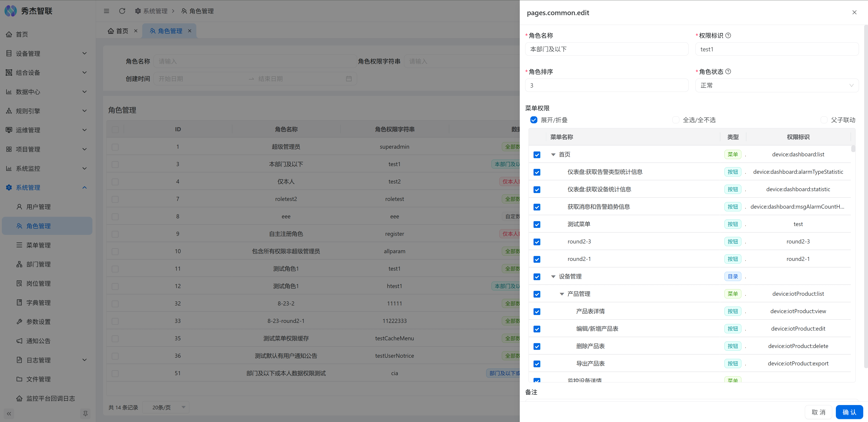This screenshot has height=422, width=868.
Task: Collapse the 设备管理 tree row
Action: (553, 277)
